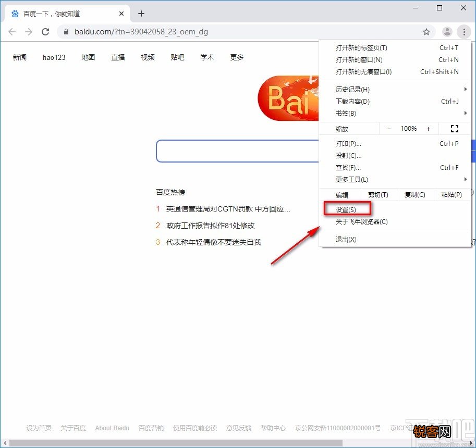Viewport: 476px width, 448px height.
Task: Enter fullscreen via the zoom row icon
Action: point(454,128)
